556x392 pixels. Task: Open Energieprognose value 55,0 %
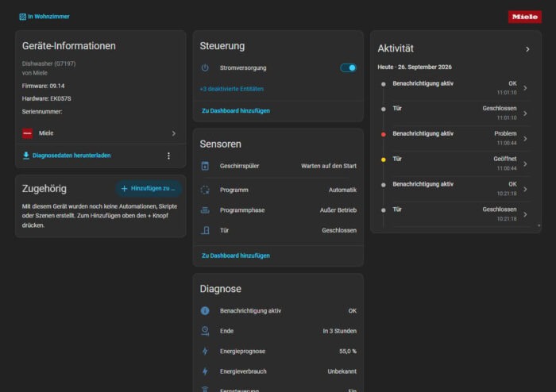[348, 351]
